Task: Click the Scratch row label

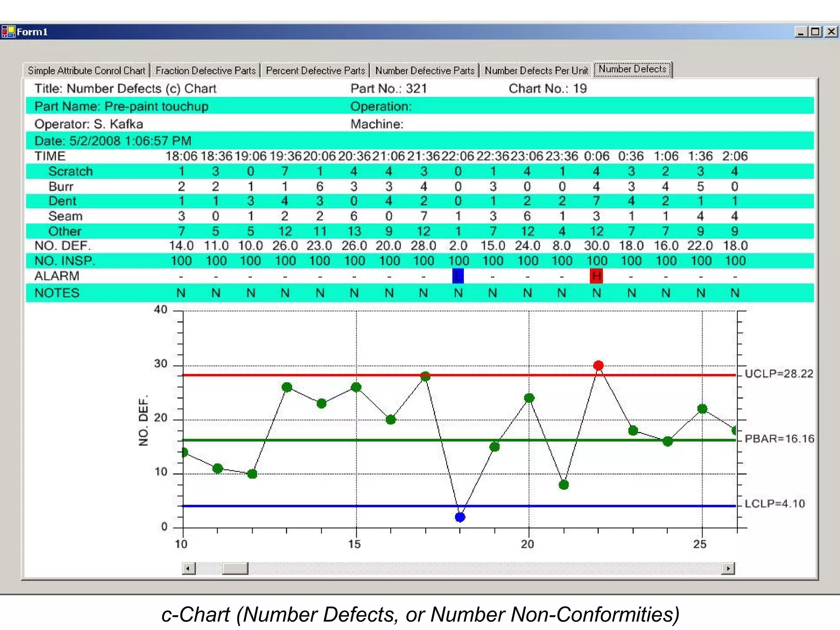Action: pyautogui.click(x=71, y=171)
